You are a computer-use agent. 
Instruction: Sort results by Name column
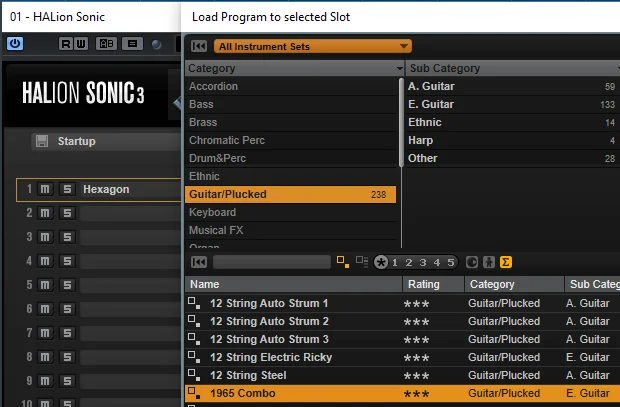pyautogui.click(x=293, y=284)
